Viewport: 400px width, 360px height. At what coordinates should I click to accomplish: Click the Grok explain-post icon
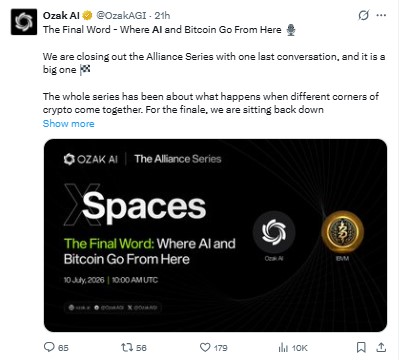[364, 15]
